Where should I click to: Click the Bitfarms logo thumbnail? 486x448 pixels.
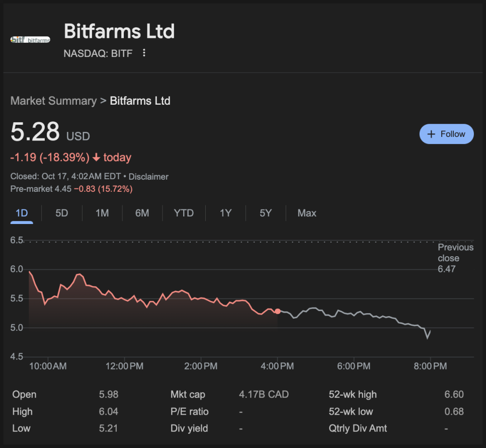[x=30, y=40]
